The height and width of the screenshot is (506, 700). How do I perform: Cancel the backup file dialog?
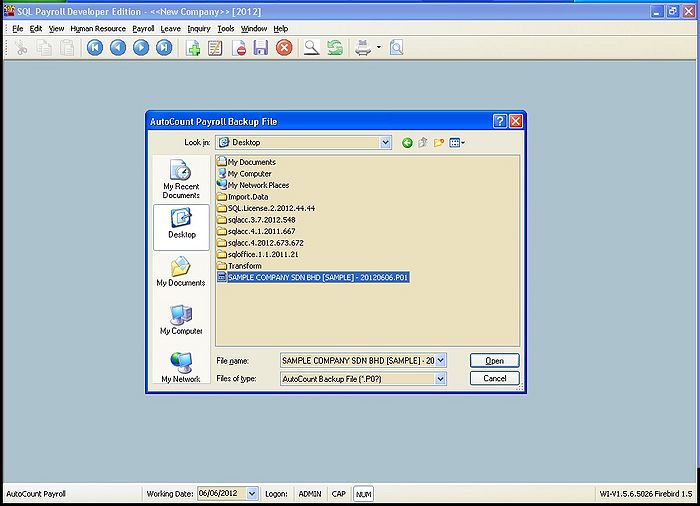tap(494, 379)
